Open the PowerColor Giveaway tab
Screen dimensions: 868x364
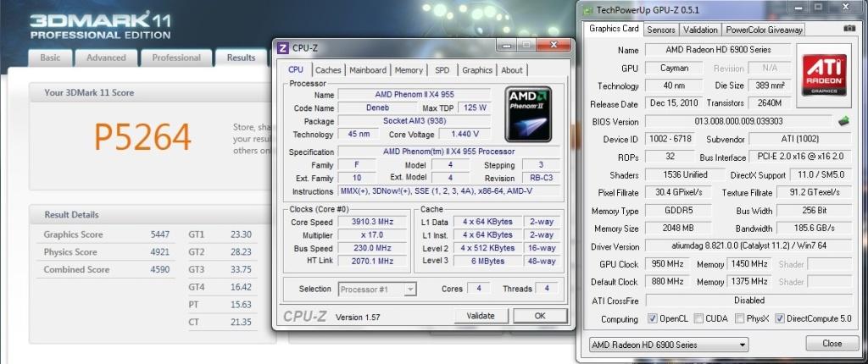[x=765, y=30]
